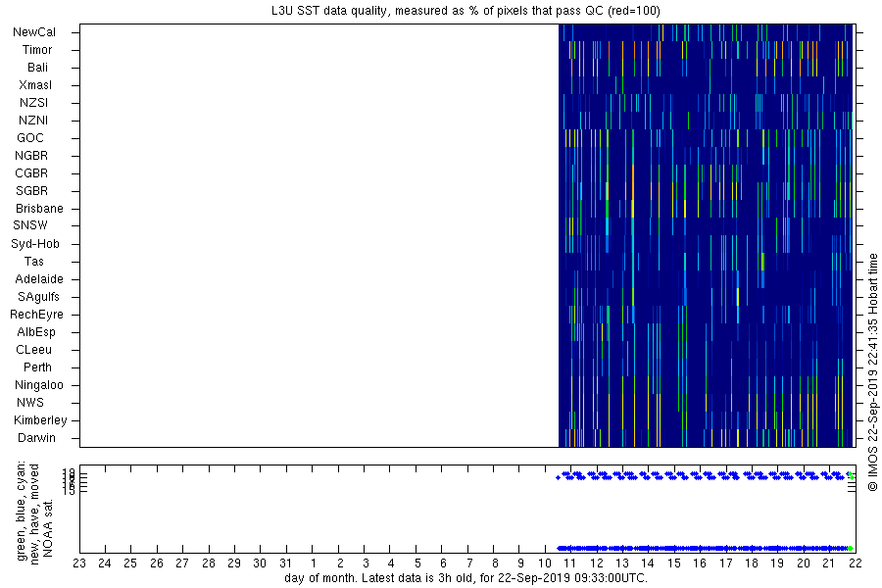
Task: Select the GOC row label
Action: click(x=30, y=138)
